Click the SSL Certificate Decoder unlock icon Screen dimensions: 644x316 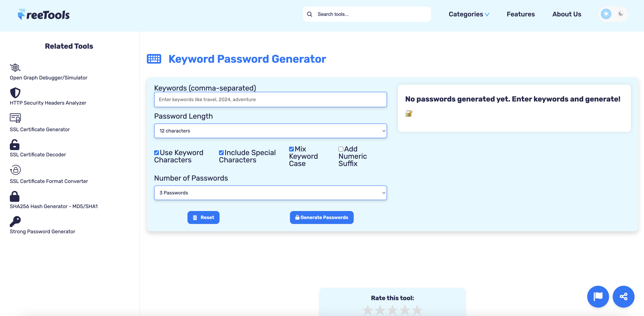[x=15, y=145]
